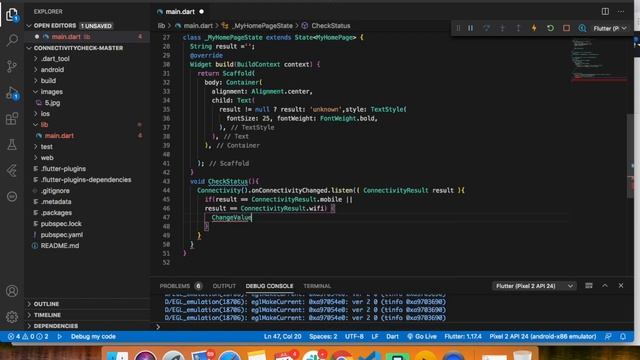Open 5.jpg in the images folder

click(52, 103)
